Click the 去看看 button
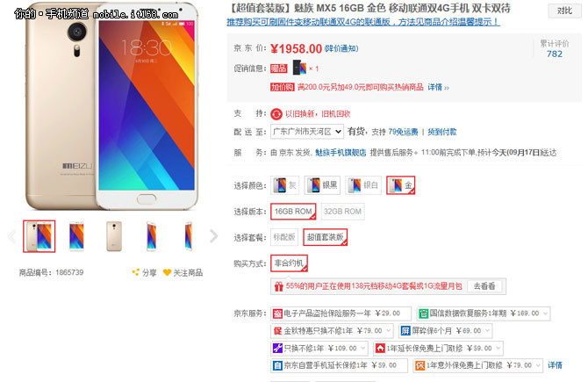 (484, 286)
